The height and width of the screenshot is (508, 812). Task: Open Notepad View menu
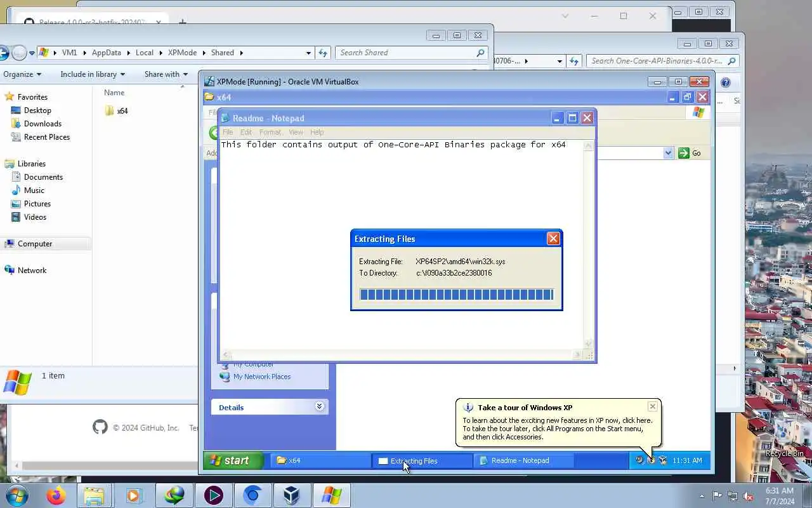(x=296, y=132)
